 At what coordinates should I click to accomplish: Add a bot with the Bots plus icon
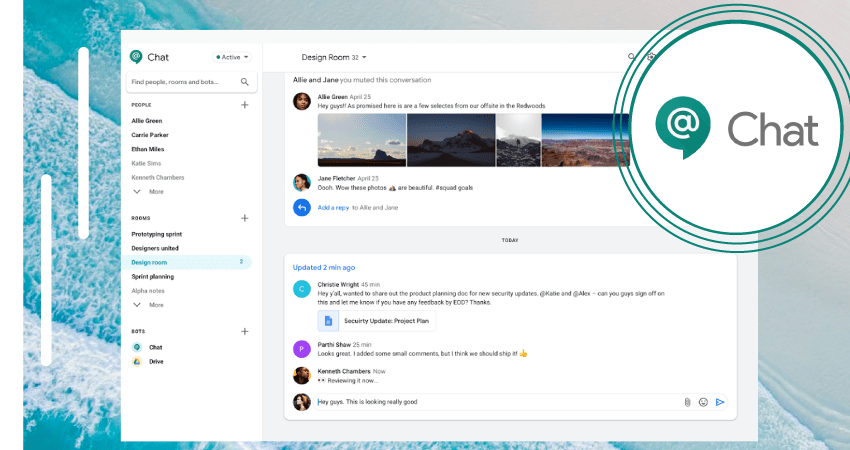coord(245,331)
